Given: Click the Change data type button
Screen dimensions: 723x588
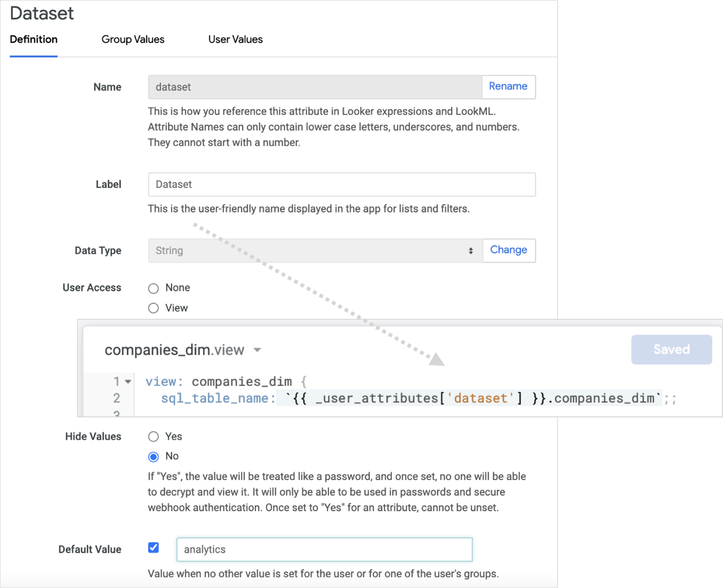Looking at the screenshot, I should [508, 250].
